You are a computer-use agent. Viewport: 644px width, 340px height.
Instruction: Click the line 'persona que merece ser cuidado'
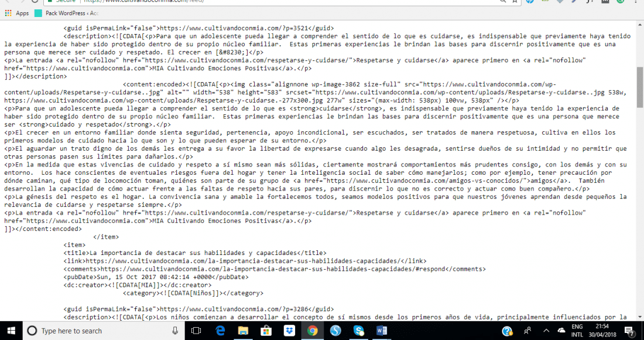click(134, 52)
